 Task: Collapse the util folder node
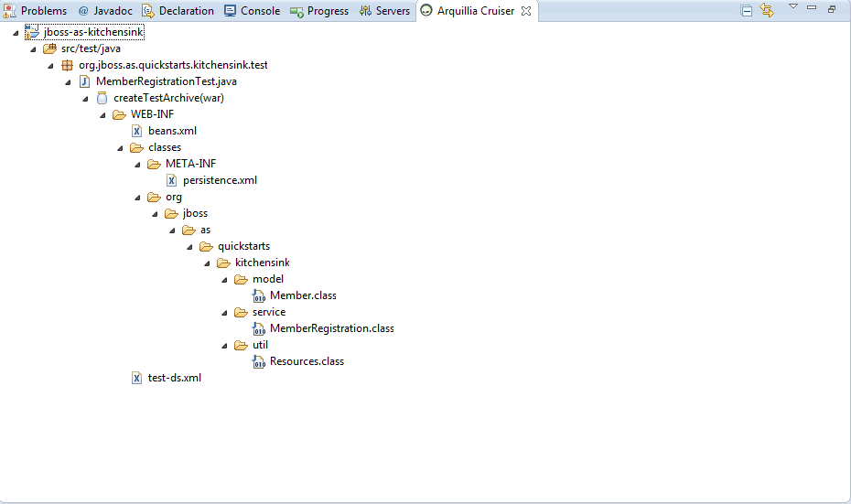[224, 346]
